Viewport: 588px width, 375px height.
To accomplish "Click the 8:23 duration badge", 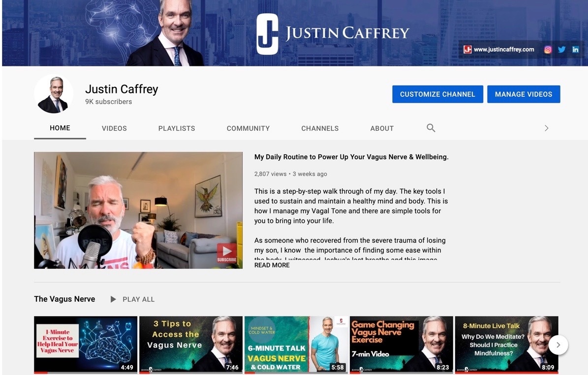I will coord(443,368).
